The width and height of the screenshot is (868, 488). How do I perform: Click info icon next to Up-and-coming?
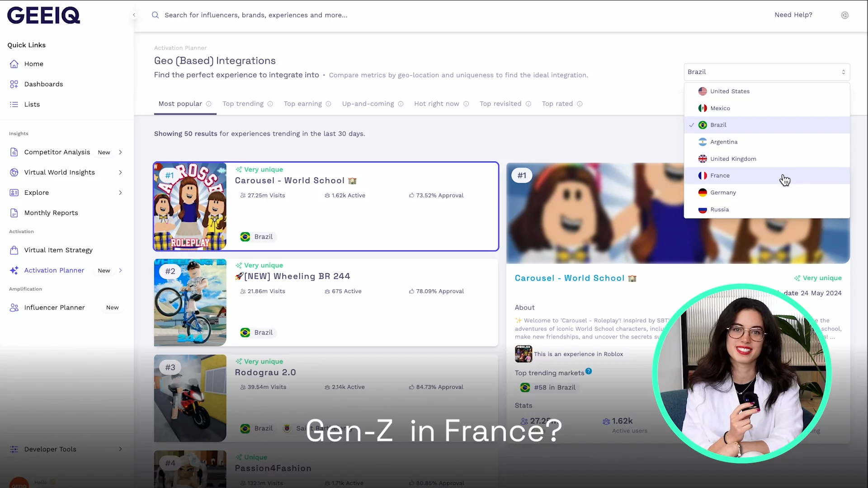pyautogui.click(x=401, y=104)
